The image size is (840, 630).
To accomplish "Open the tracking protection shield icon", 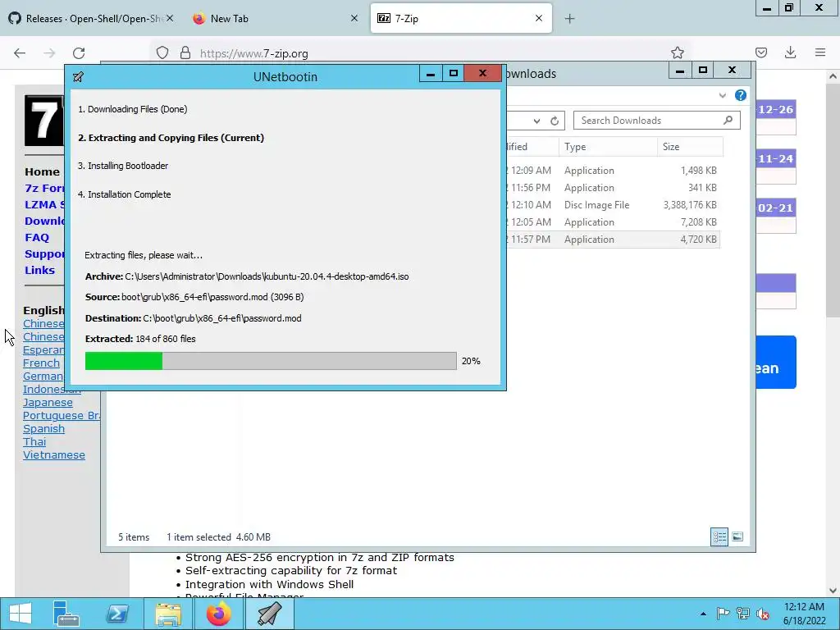I will (162, 53).
